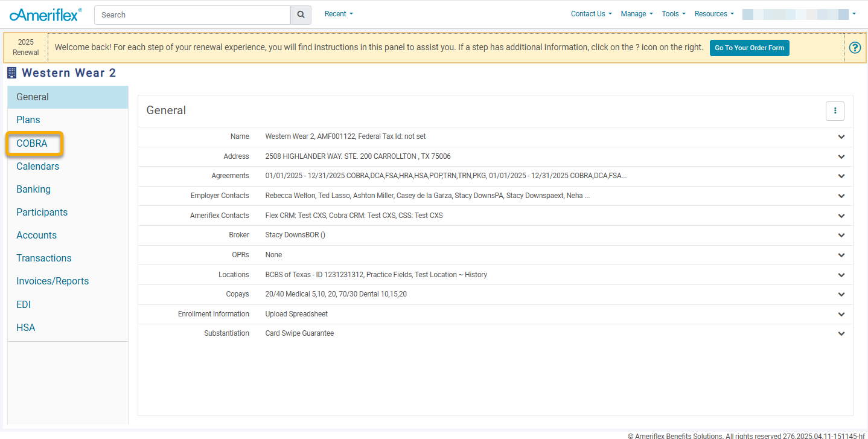Viewport: 868px width, 439px height.
Task: Expand the Agreements row chevron
Action: (x=841, y=176)
